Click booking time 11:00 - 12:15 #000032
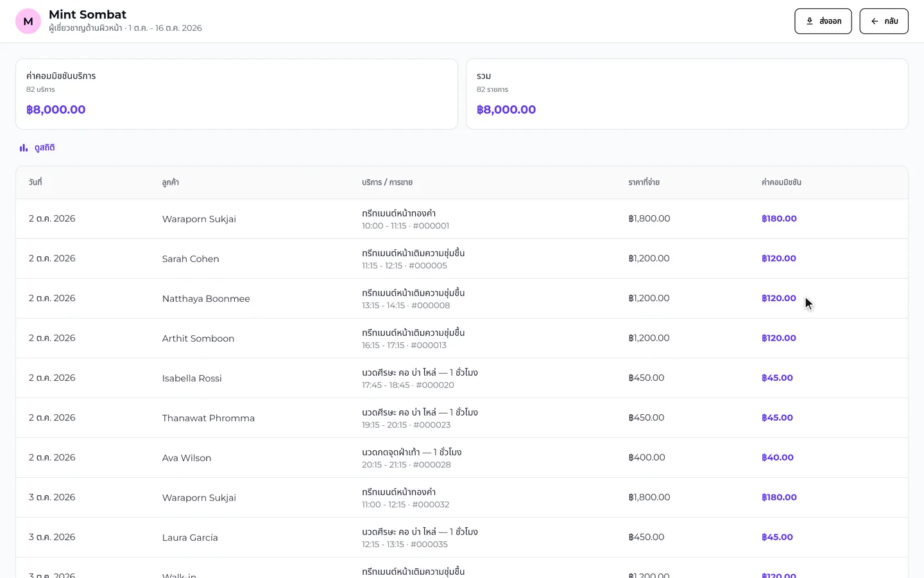 406,505
